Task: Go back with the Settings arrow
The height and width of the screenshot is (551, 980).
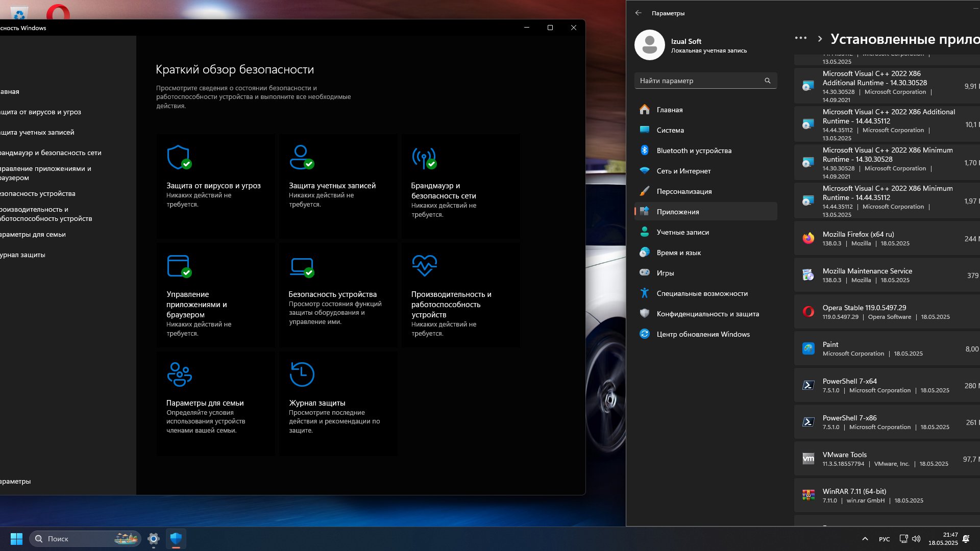Action: coord(639,13)
